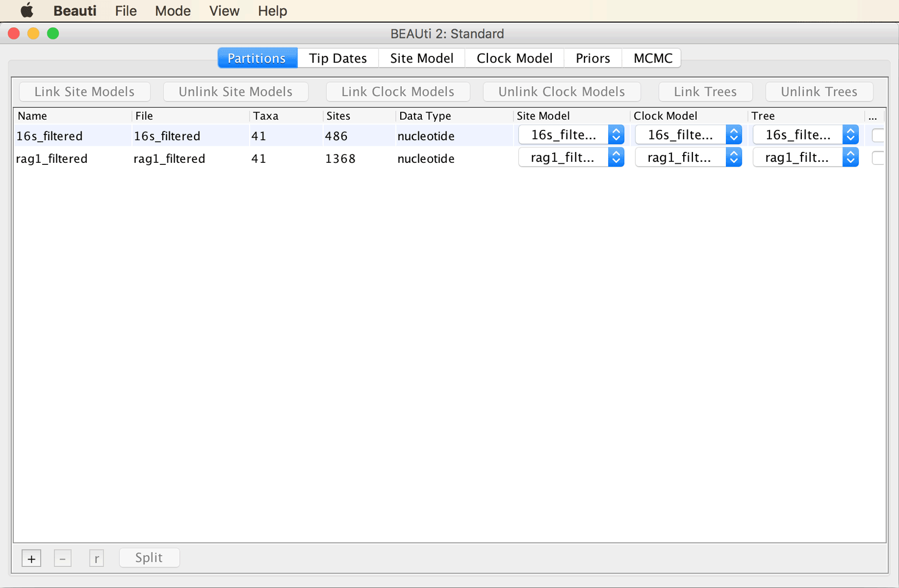Click the '...' column header
Screen dimensions: 899x588
(874, 116)
